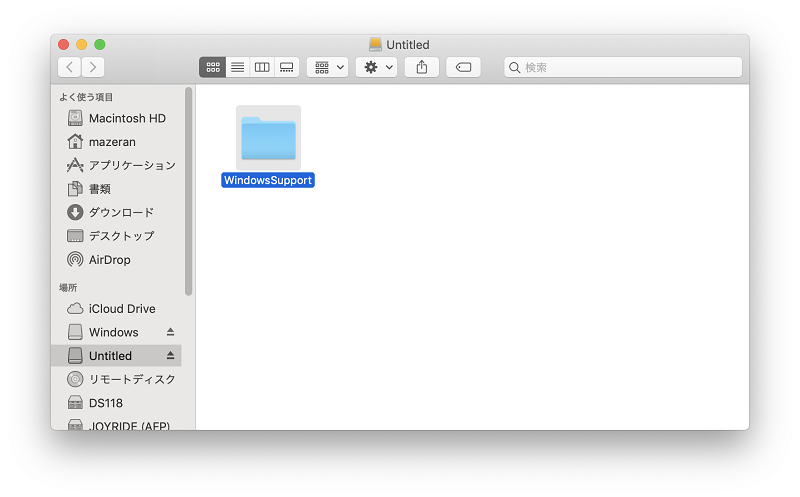Switch to icon view mode

213,67
